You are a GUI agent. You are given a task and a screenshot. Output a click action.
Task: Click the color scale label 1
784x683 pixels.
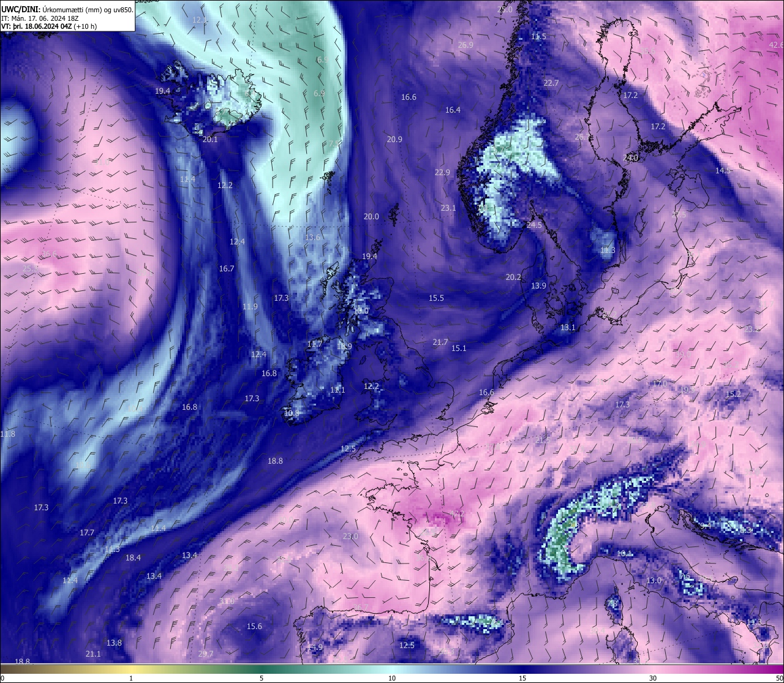[131, 678]
